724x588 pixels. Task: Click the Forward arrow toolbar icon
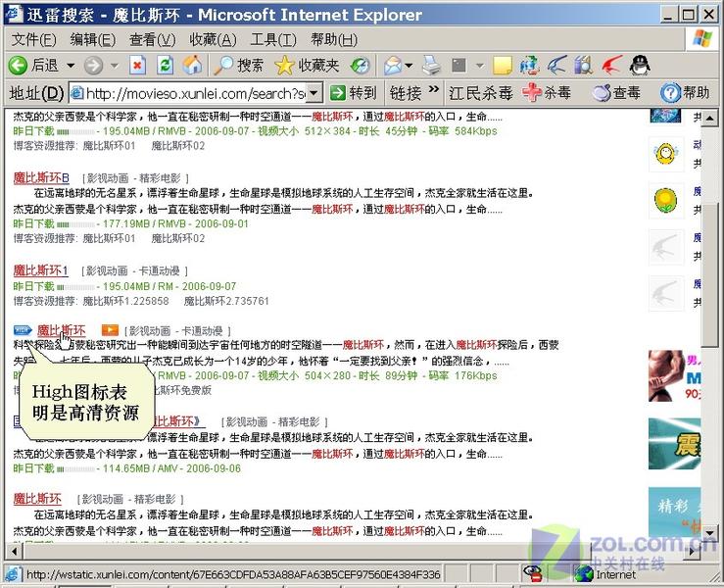(93, 66)
